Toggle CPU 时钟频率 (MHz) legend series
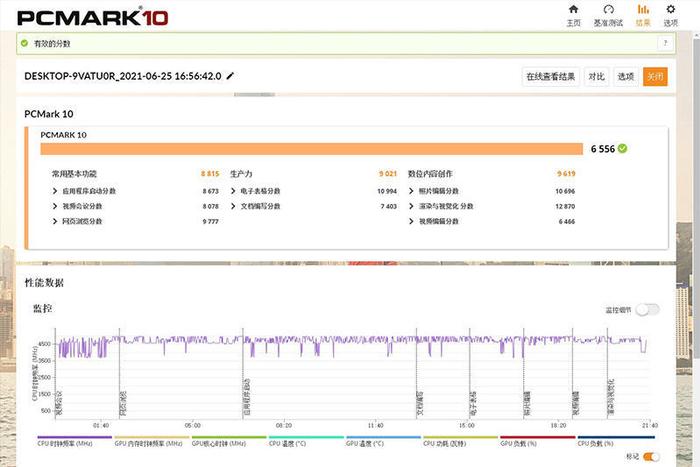700x467 pixels. [75, 441]
